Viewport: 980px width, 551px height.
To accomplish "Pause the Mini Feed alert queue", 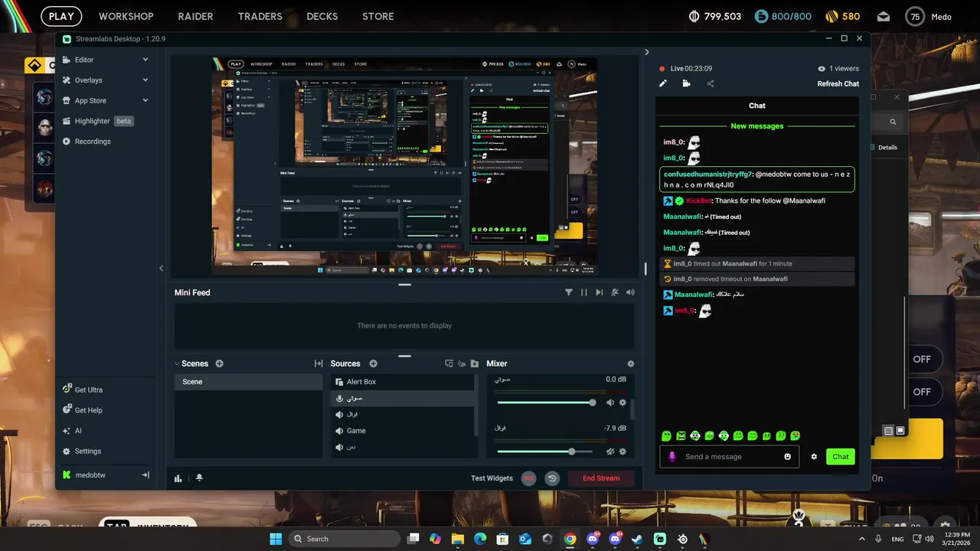I will click(x=584, y=292).
